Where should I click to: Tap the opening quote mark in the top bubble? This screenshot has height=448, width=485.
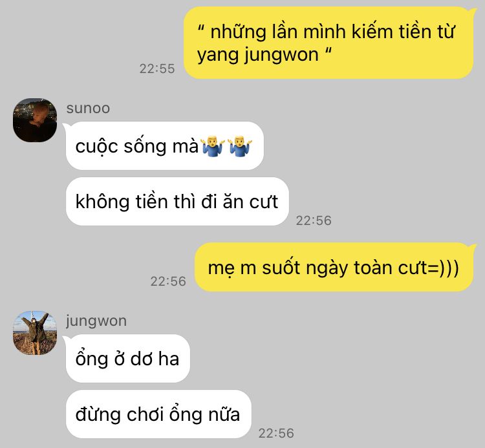point(201,28)
